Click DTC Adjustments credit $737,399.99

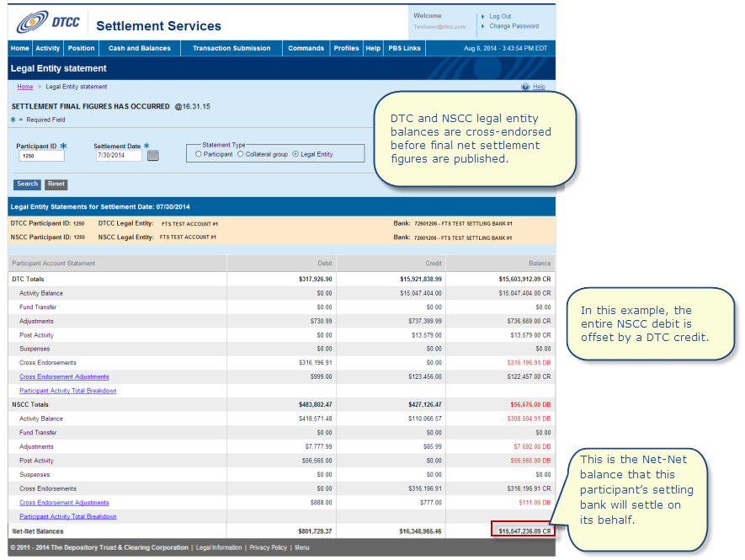click(x=425, y=322)
